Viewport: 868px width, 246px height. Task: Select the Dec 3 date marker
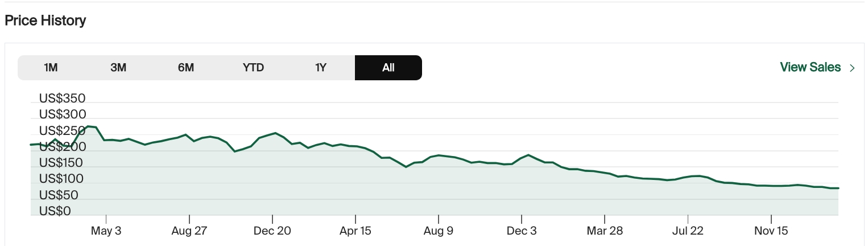(x=522, y=231)
